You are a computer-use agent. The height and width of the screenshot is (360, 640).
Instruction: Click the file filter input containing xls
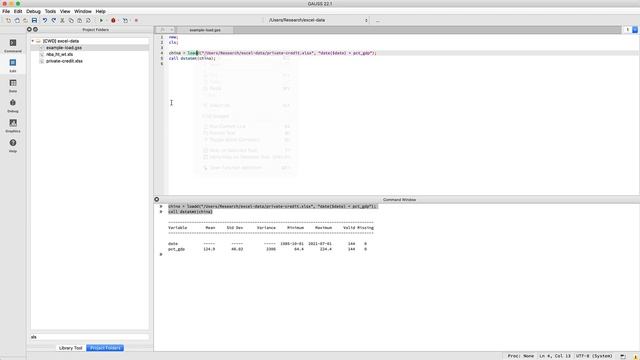click(x=90, y=337)
